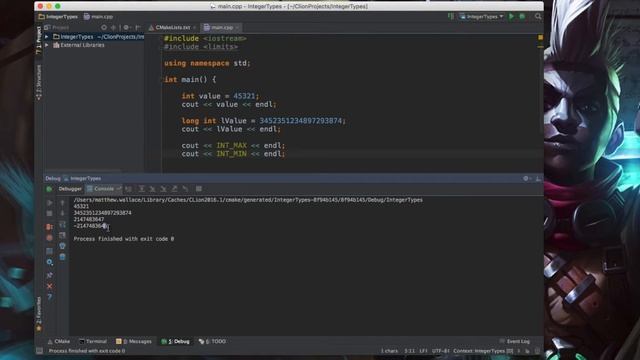
Task: Collapse all in the Project panel
Action: tap(113, 27)
